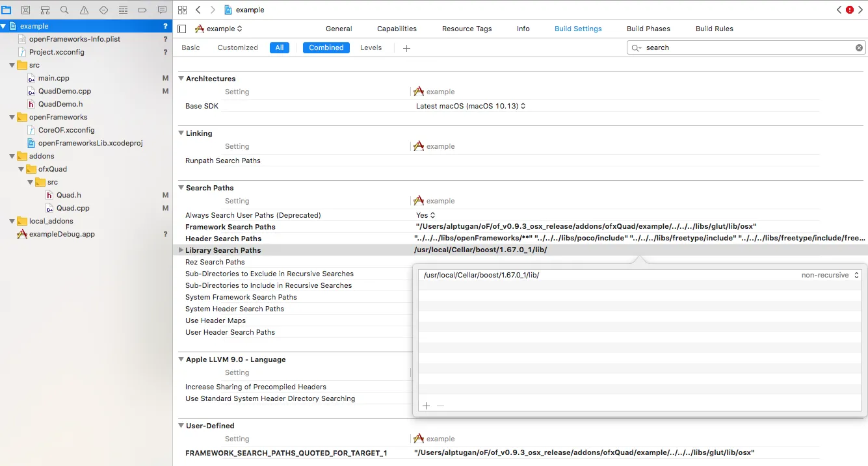
Task: Click example breadcrumb in jump bar
Action: point(244,10)
